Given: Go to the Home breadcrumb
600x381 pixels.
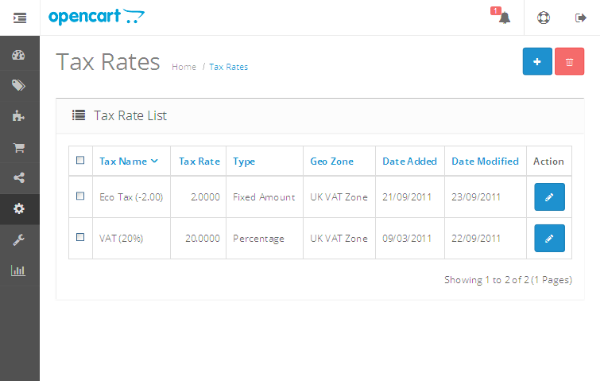Looking at the screenshot, I should pyautogui.click(x=184, y=67).
